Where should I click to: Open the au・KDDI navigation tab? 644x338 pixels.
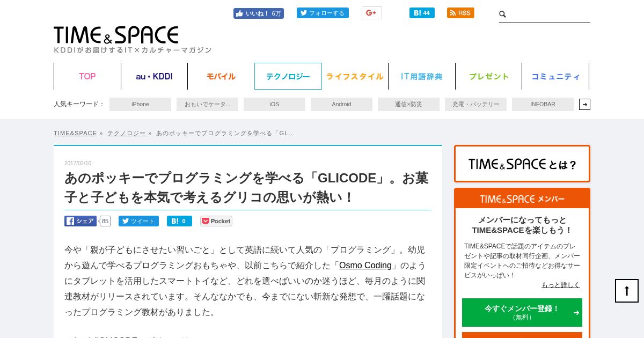154,76
